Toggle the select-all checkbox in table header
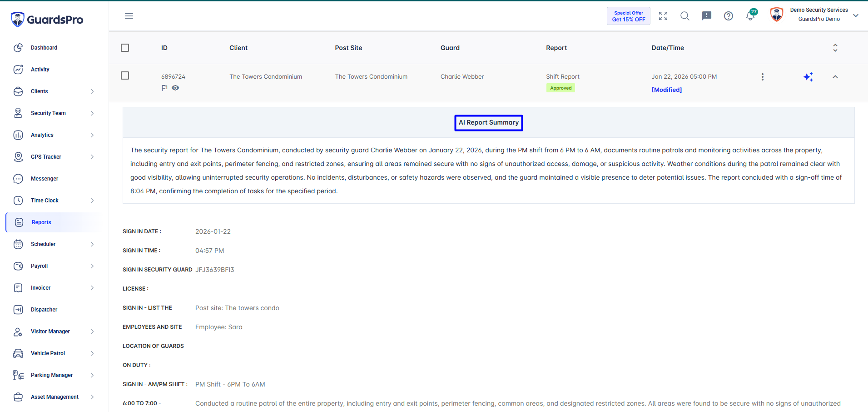This screenshot has height=412, width=868. (125, 48)
